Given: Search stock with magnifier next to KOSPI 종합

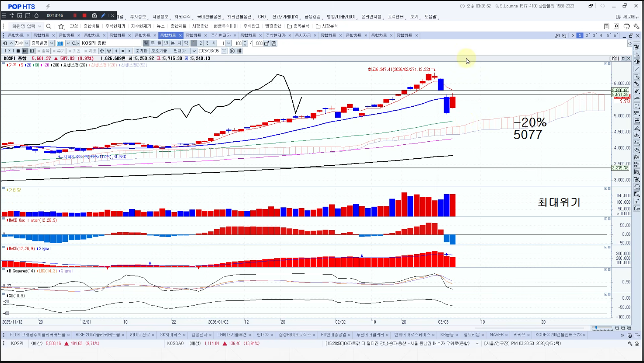Looking at the screenshot, I should (x=74, y=43).
